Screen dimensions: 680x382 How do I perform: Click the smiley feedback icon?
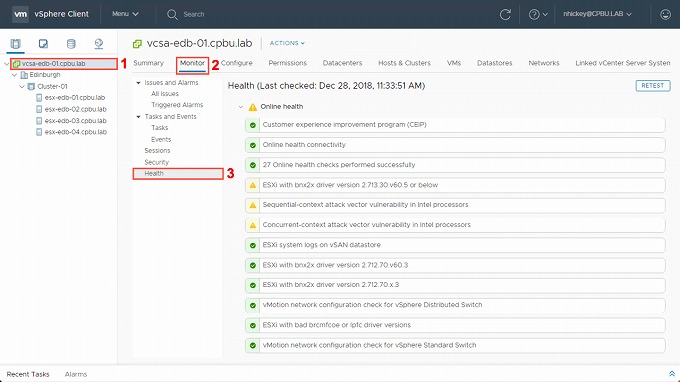click(x=665, y=14)
